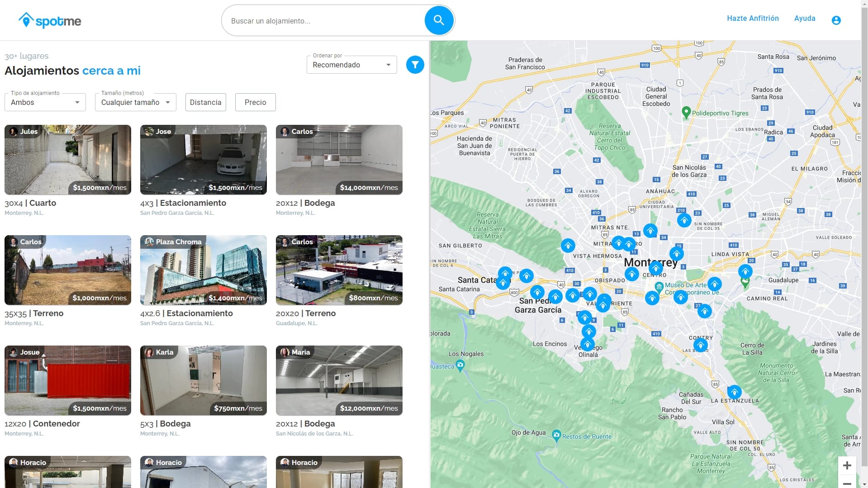Zoom in on the map with plus button
The image size is (868, 488).
[x=847, y=465]
